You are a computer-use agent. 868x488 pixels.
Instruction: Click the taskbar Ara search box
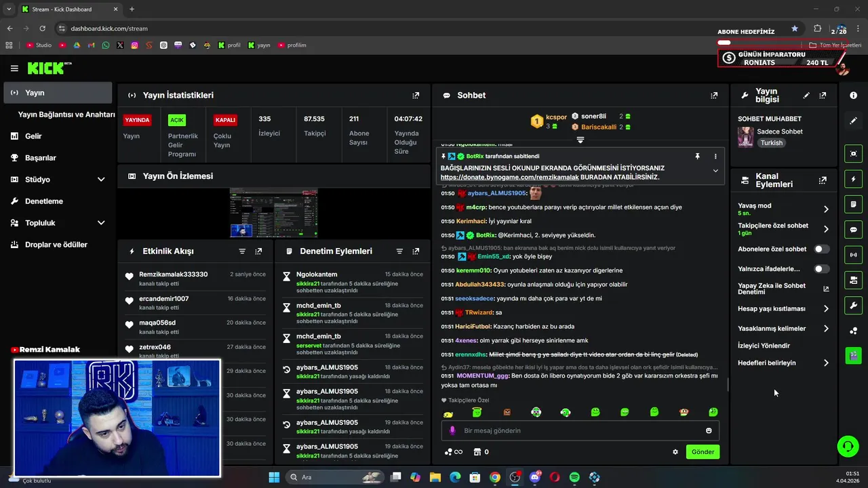(336, 477)
